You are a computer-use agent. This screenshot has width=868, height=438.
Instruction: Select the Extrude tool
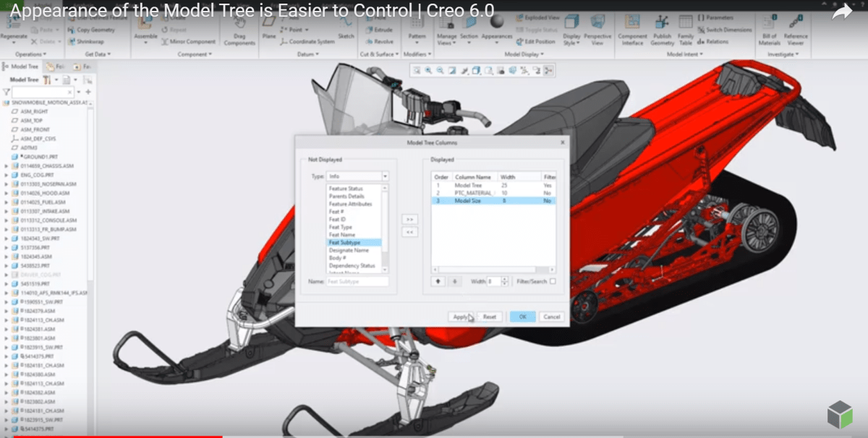coord(381,30)
